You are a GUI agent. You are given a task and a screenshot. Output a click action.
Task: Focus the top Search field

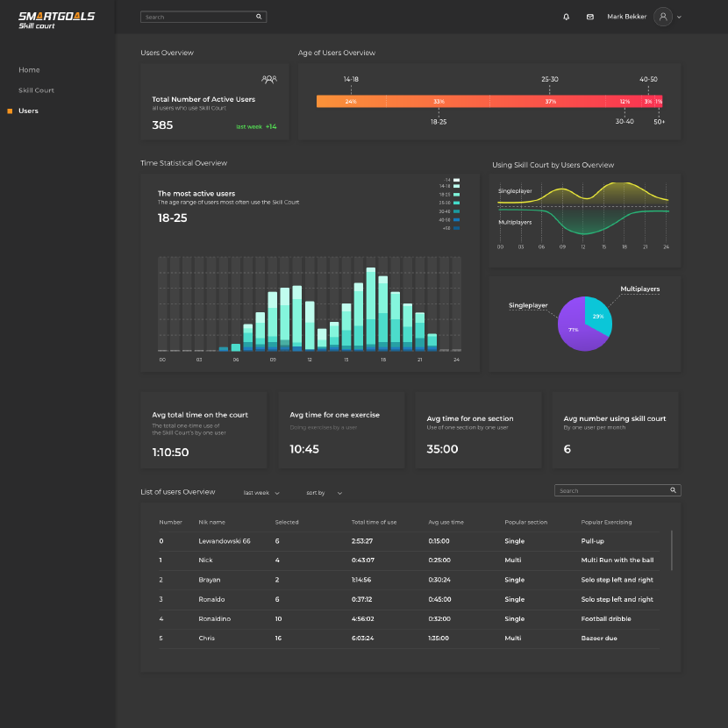pos(203,17)
